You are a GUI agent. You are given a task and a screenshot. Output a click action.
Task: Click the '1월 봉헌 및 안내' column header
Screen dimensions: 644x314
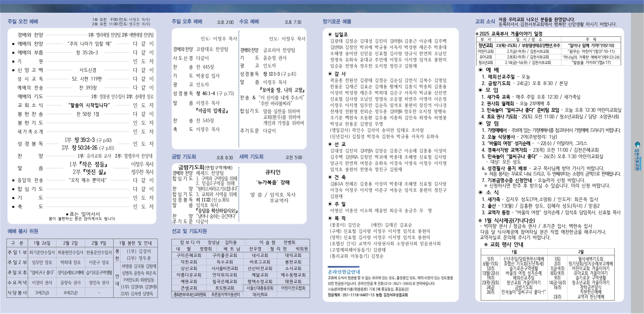pyautogui.click(x=136, y=243)
